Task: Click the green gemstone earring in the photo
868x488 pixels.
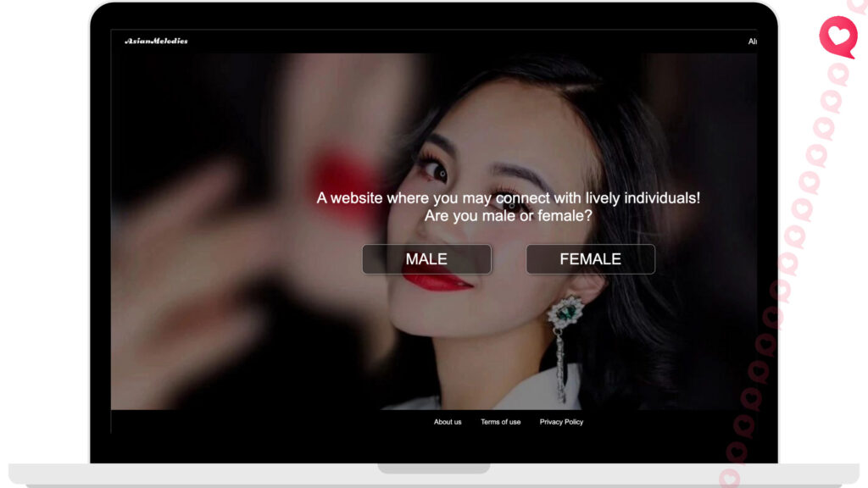Action: tap(565, 313)
